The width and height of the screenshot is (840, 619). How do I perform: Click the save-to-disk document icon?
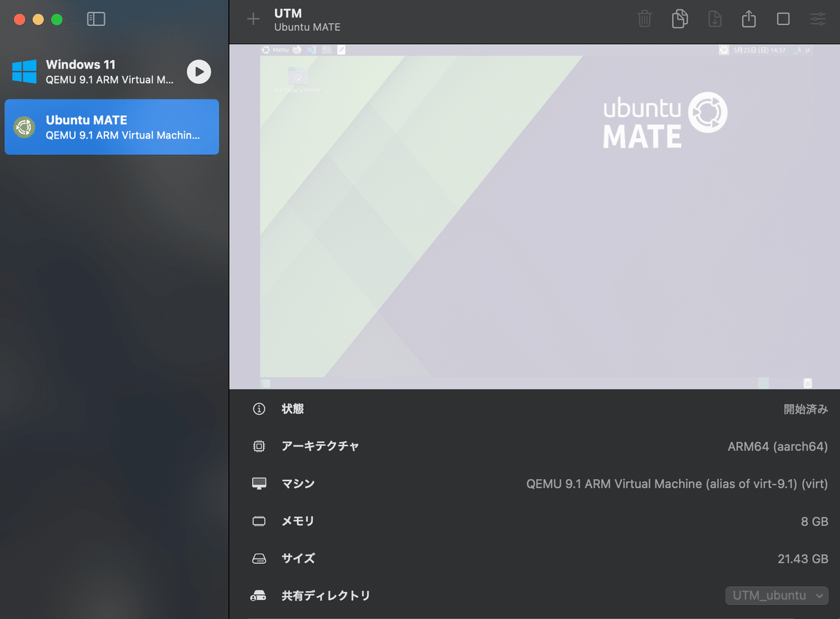click(x=714, y=19)
